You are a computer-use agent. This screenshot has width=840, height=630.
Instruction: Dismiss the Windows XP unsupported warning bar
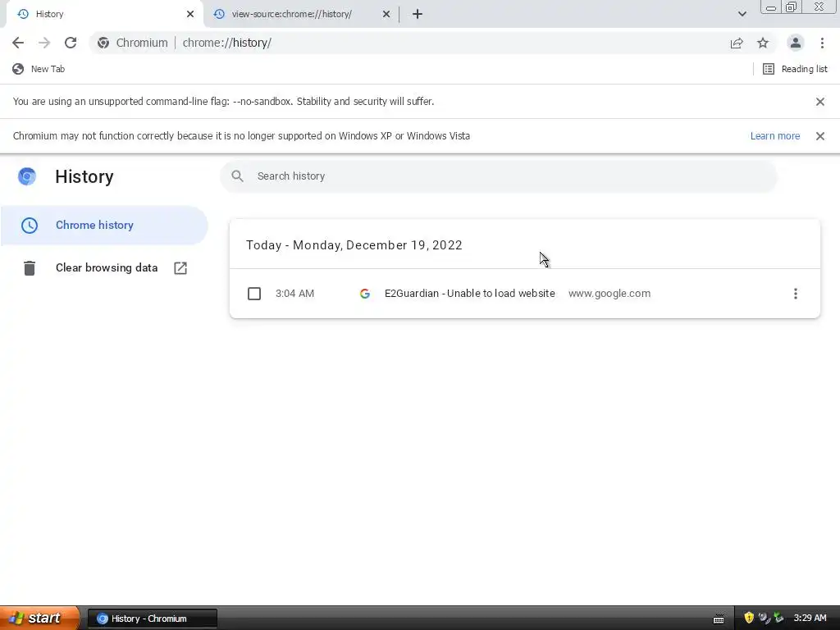[819, 136]
